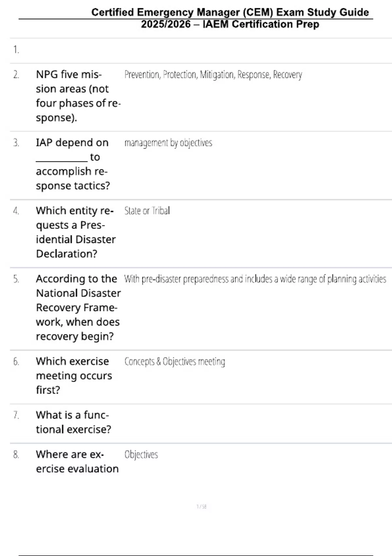Click the "1 / 58" page number indicator
The image size is (392, 556).
coord(201,507)
